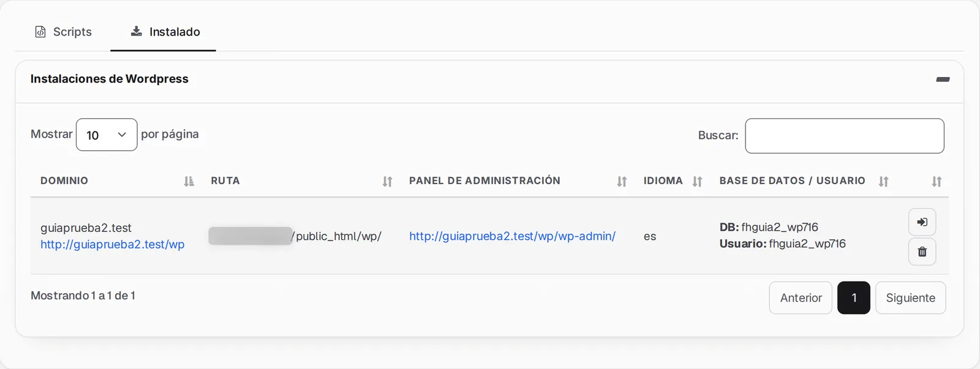Select page 1 in pagination

(x=854, y=298)
